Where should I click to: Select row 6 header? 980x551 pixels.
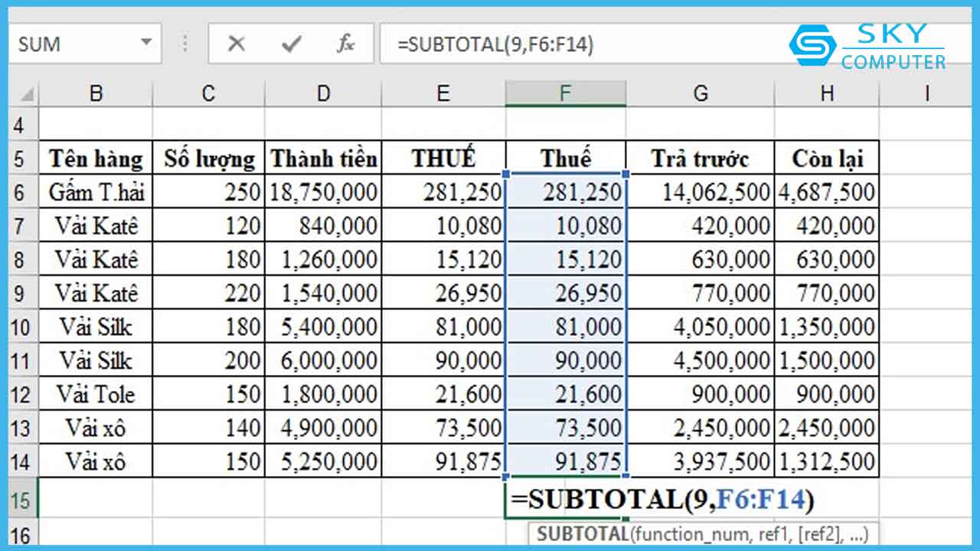23,191
